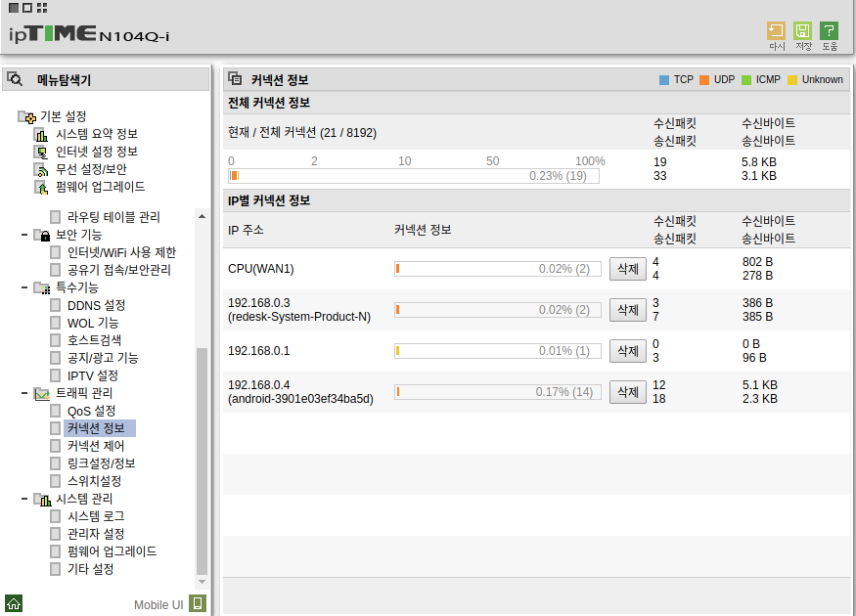856x616 pixels.
Task: Click the hollow square layout icon
Action: click(x=27, y=8)
